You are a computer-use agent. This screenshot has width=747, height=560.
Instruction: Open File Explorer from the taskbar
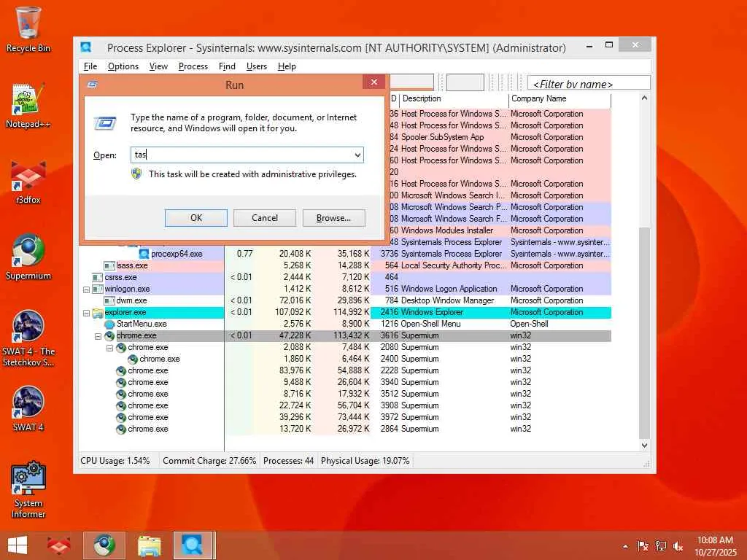coord(149,545)
